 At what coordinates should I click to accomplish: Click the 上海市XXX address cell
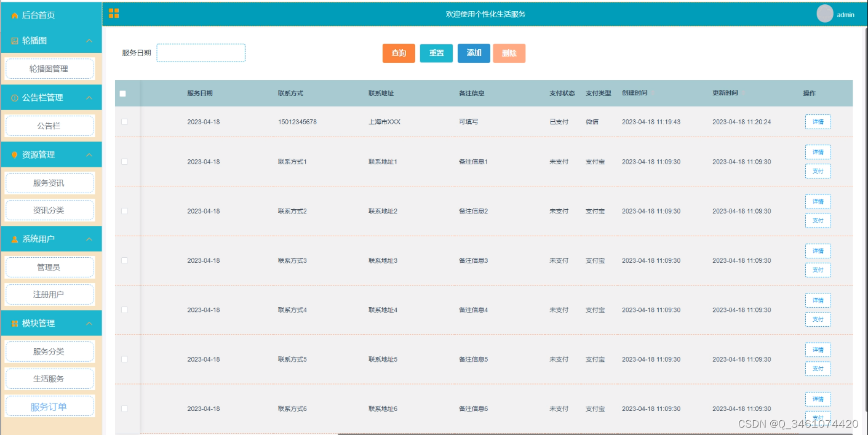pyautogui.click(x=384, y=122)
